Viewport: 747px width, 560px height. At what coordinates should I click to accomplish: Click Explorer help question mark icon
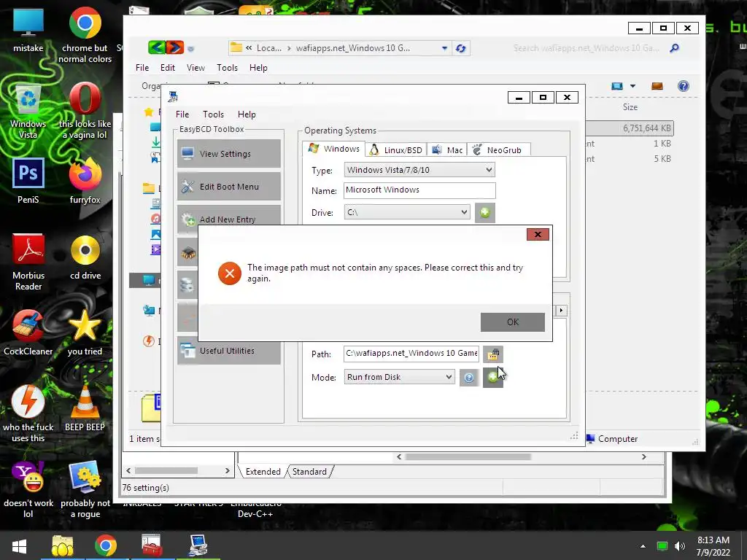point(683,86)
